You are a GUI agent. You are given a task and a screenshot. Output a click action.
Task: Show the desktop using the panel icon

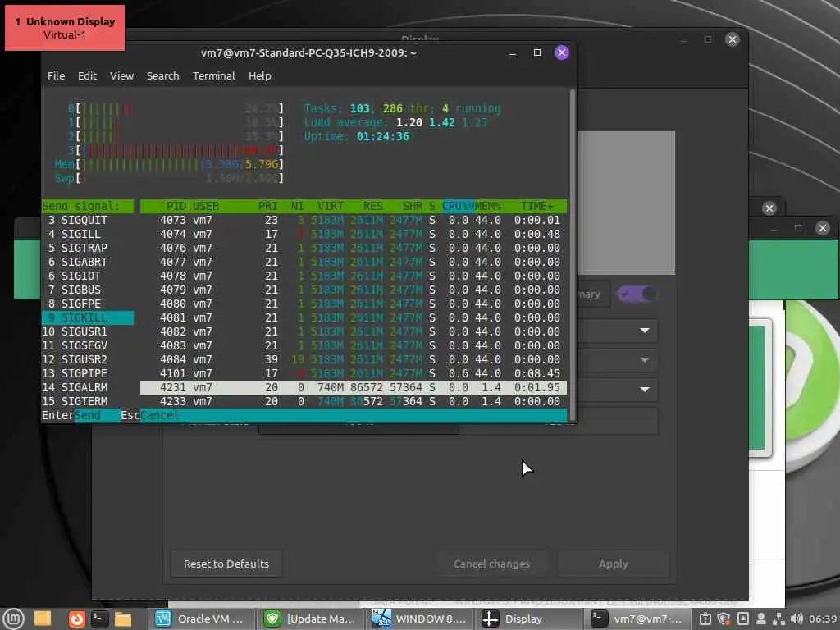click(43, 619)
